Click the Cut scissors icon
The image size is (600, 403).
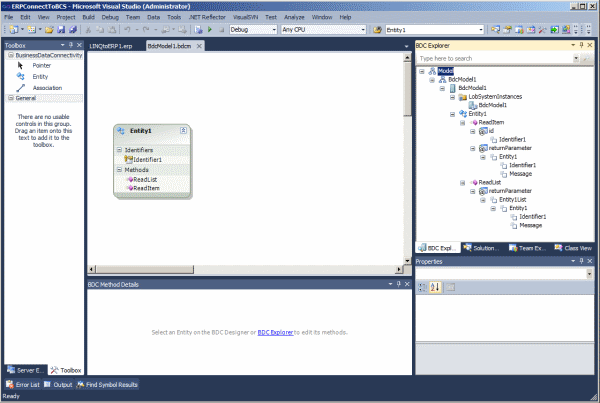click(x=88, y=29)
